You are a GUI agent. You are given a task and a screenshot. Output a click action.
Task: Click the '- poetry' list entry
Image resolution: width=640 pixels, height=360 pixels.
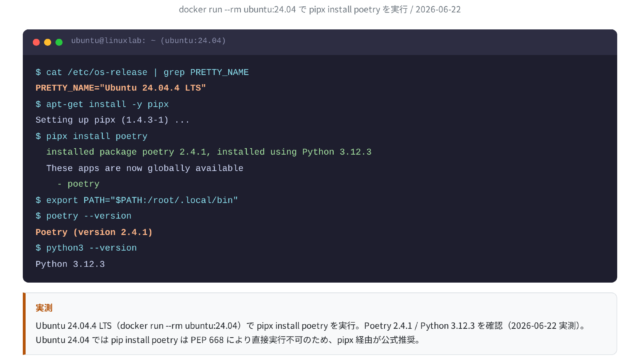78,184
